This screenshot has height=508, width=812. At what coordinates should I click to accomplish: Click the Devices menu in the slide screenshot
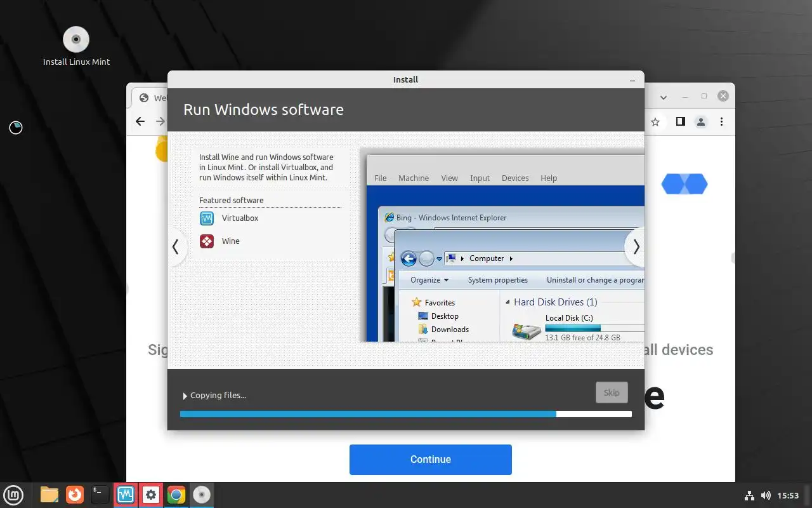coord(515,178)
